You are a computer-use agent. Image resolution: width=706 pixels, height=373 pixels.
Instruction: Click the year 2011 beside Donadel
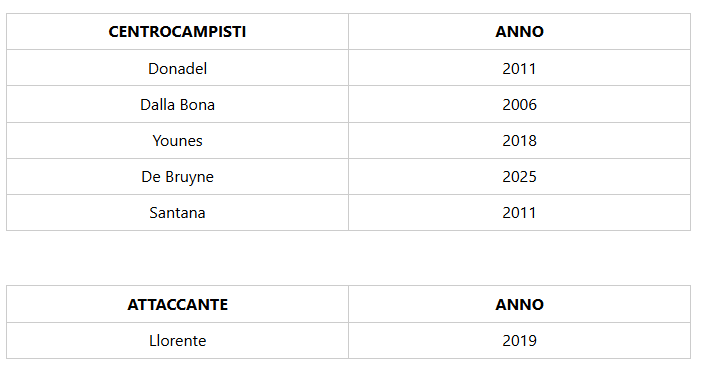(x=519, y=68)
